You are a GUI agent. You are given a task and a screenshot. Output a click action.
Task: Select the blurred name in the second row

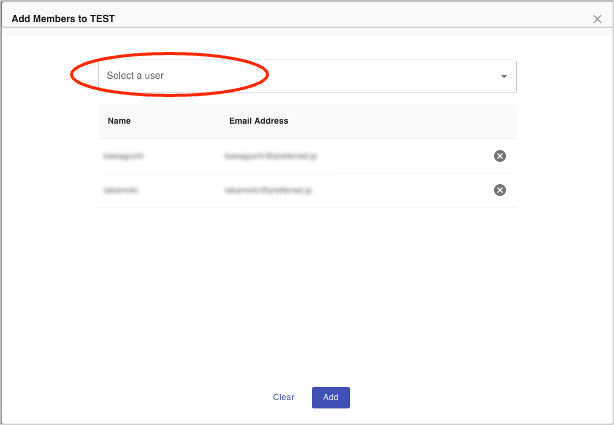tap(122, 190)
